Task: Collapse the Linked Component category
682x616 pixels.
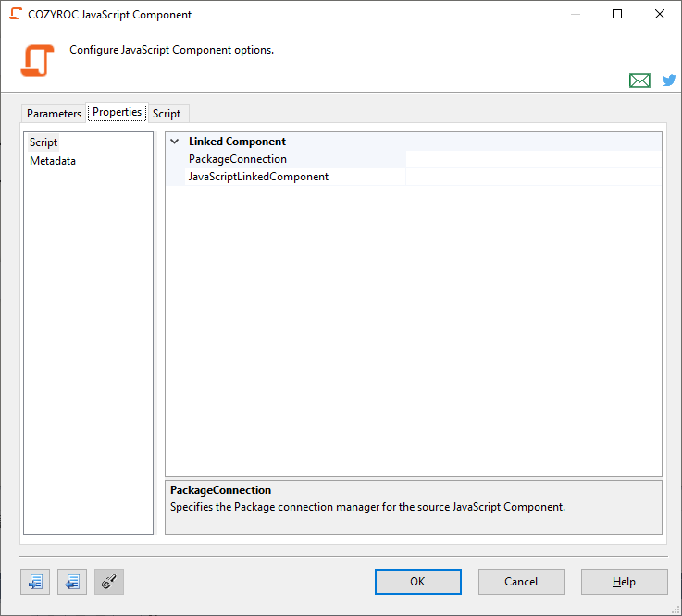Action: tap(175, 142)
